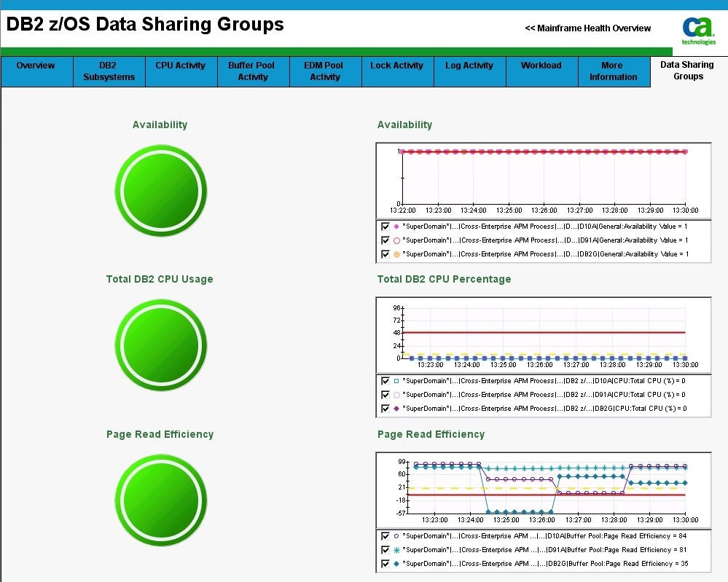
Task: Toggle the D91A Total CPU (%) checkbox
Action: (385, 395)
